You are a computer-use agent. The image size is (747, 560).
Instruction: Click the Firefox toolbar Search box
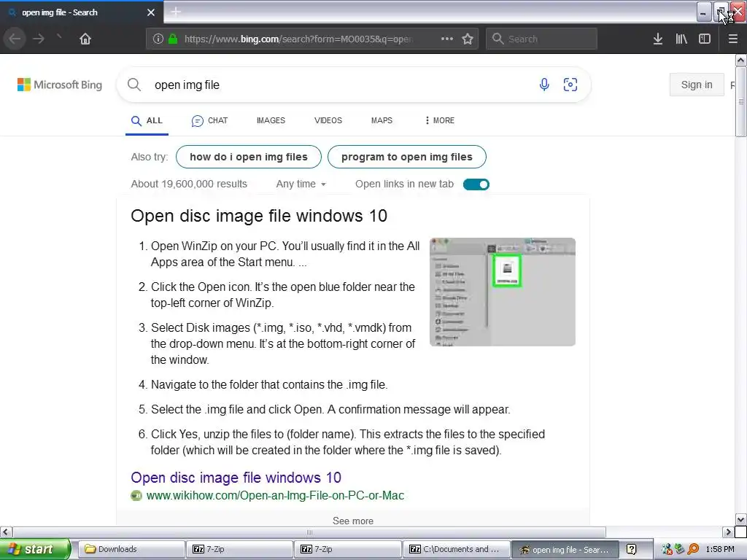(x=542, y=39)
